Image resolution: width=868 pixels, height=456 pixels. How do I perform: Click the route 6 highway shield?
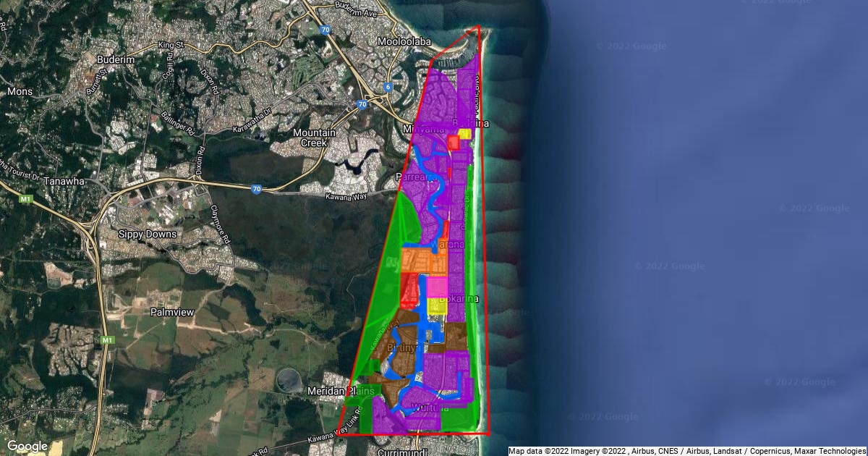pos(388,88)
